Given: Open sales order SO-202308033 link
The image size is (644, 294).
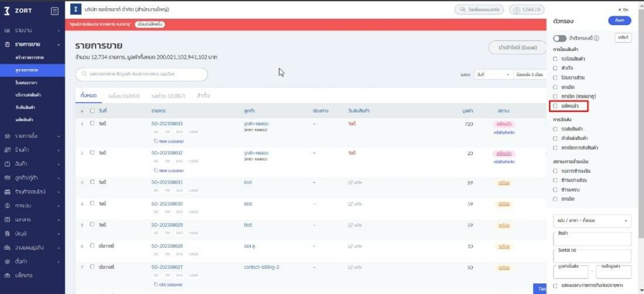Looking at the screenshot, I should tap(167, 124).
